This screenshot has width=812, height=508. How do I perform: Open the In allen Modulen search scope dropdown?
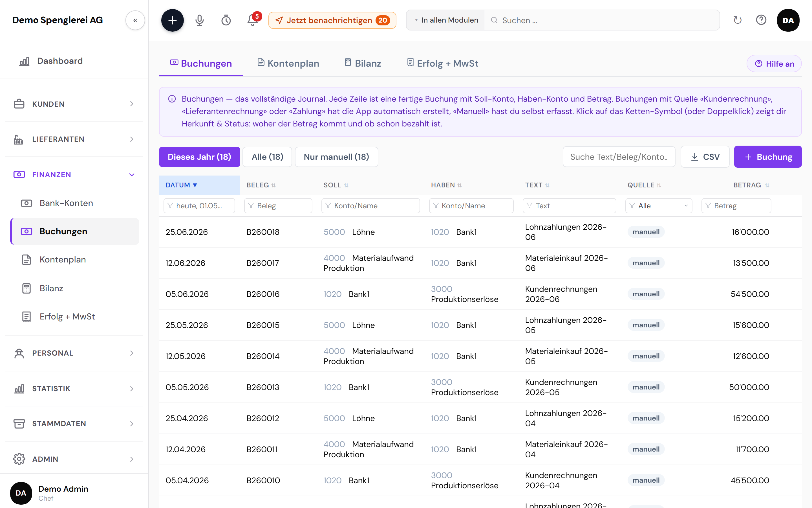point(445,20)
